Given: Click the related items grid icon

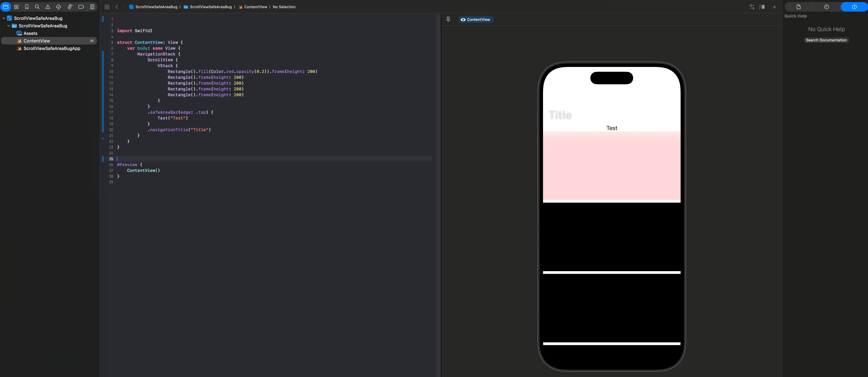Looking at the screenshot, I should tap(107, 7).
